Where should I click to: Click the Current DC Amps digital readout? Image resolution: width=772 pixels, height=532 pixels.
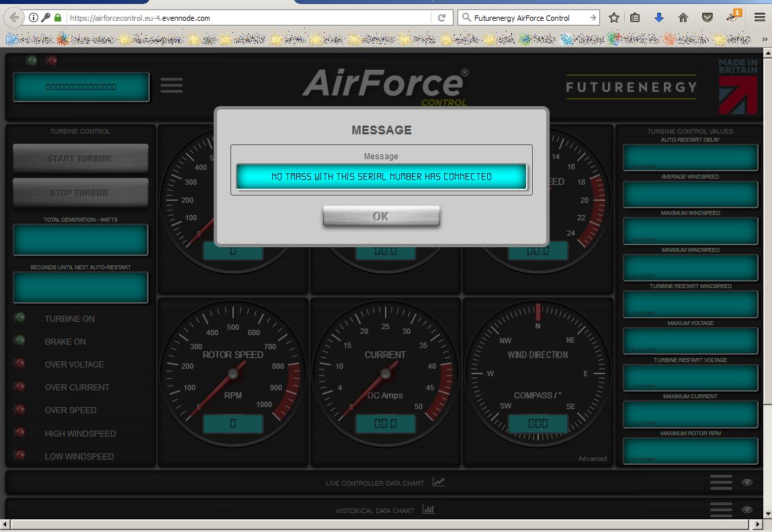[x=386, y=424]
